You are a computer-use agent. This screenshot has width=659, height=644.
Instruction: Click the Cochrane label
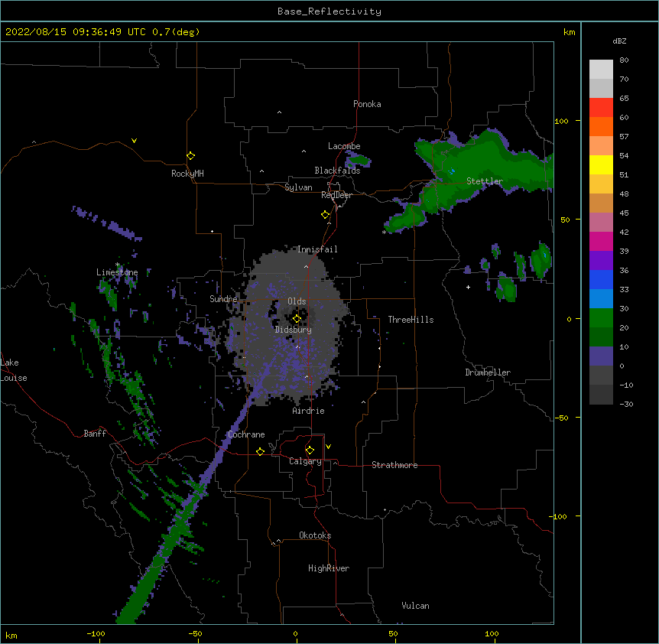(246, 434)
